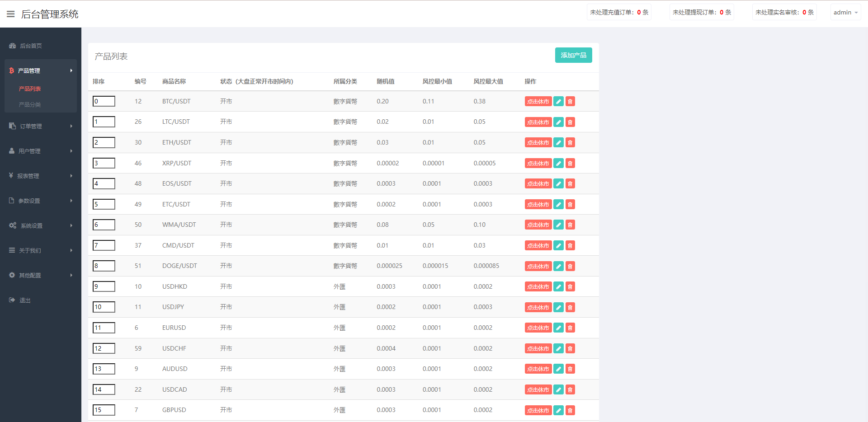This screenshot has height=422, width=868.
Task: Toggle USDCHF market closed with 点击休市
Action: (538, 348)
